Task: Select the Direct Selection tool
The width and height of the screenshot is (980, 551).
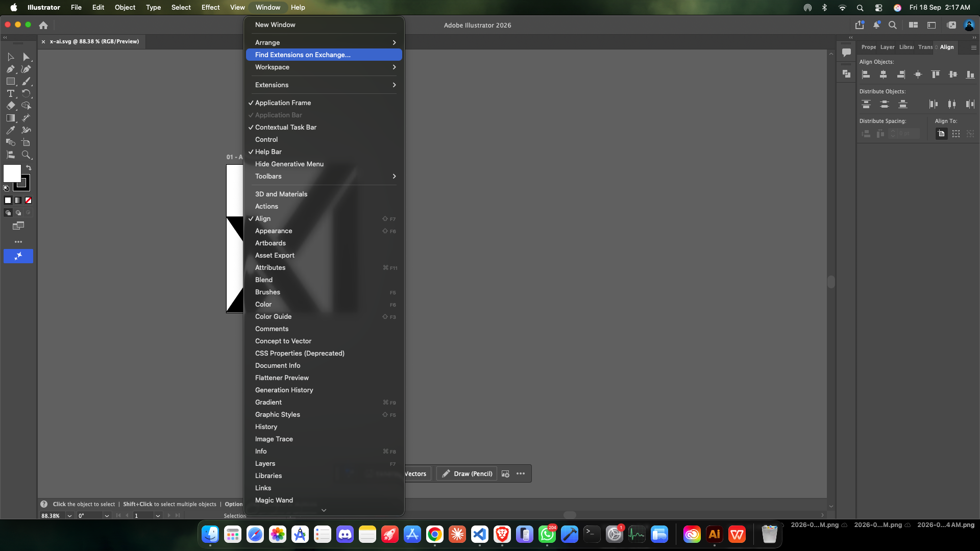Action: coord(26,57)
